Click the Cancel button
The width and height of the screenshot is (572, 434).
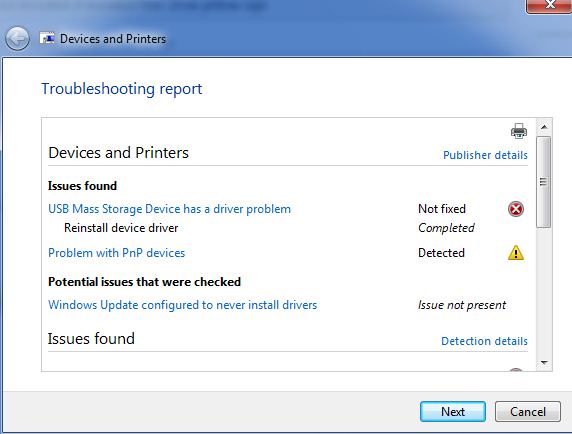(x=527, y=412)
